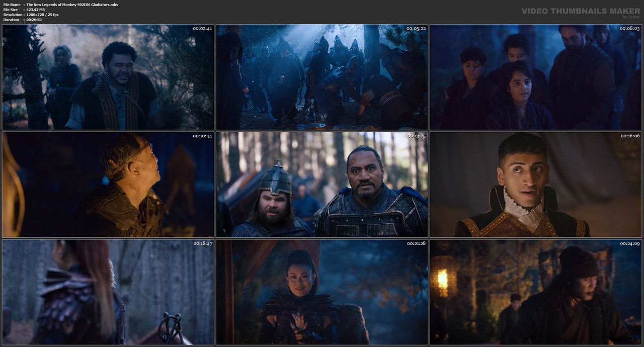The width and height of the screenshot is (644, 347).
Task: Click the timestamp 00:18:47
Action: pos(202,243)
